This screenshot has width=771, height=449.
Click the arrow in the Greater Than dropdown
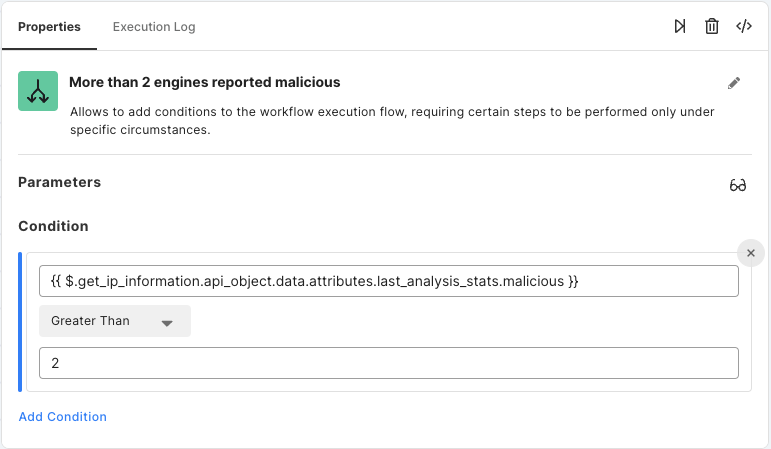click(167, 323)
